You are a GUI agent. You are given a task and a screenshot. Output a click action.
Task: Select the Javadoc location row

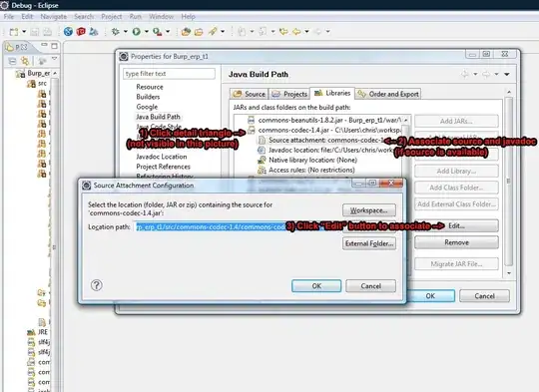[x=325, y=151]
